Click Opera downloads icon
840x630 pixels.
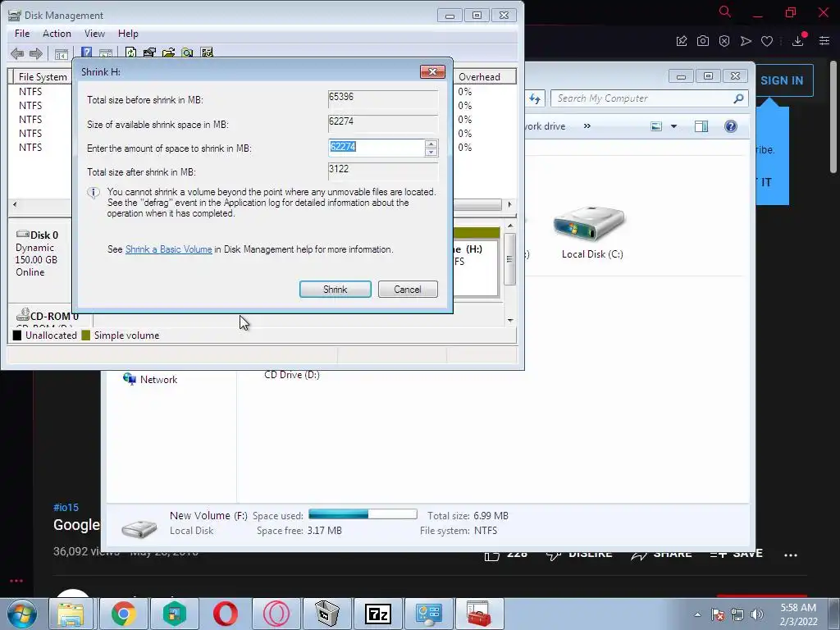pyautogui.click(x=797, y=41)
